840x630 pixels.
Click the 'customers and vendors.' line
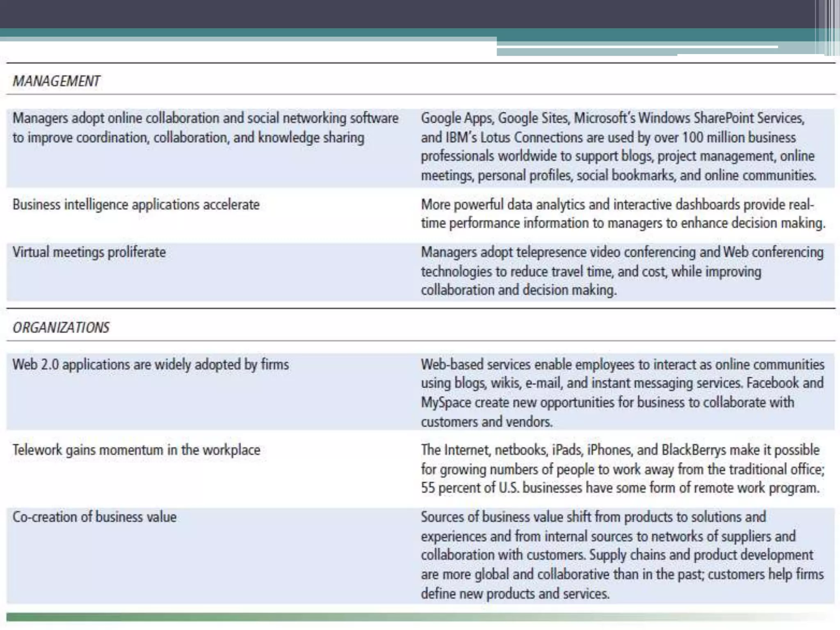pyautogui.click(x=486, y=422)
